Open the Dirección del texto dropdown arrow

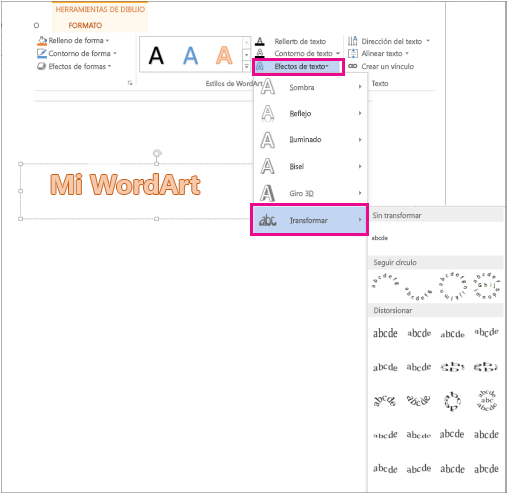pos(428,41)
